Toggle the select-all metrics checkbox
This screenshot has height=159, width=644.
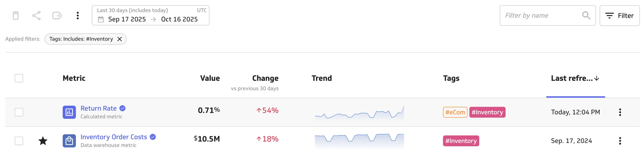pyautogui.click(x=19, y=78)
